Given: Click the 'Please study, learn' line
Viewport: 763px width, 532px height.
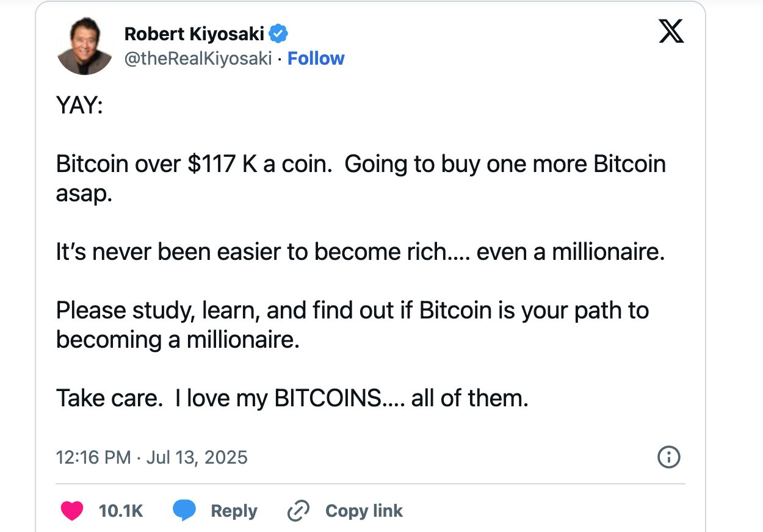Looking at the screenshot, I should [x=352, y=311].
